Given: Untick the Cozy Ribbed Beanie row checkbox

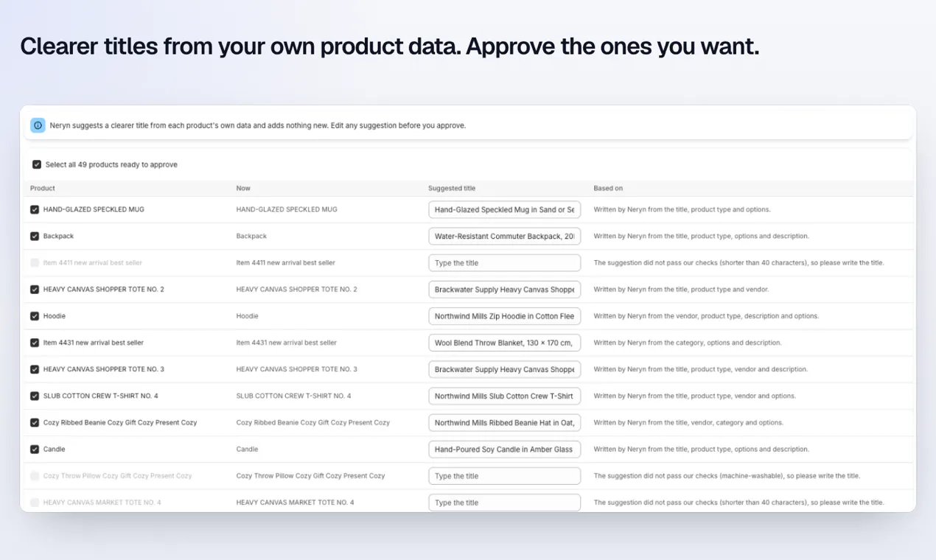Looking at the screenshot, I should tap(35, 423).
